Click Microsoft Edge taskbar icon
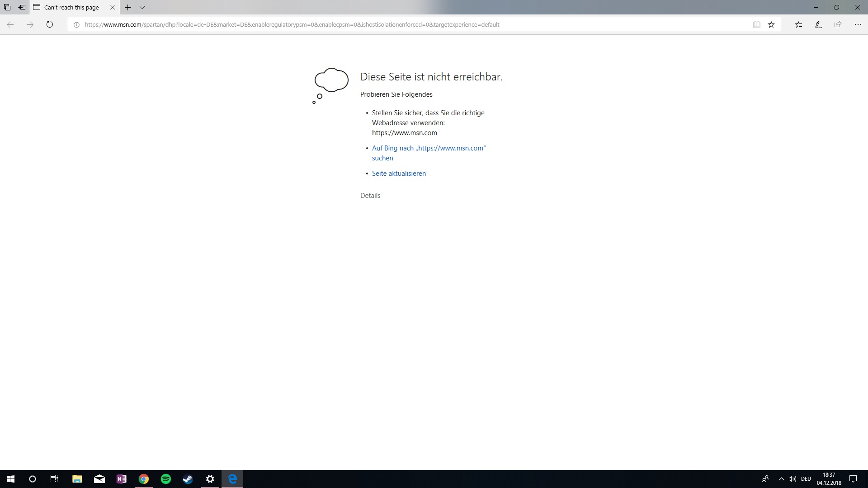This screenshot has width=868, height=488. [232, 479]
